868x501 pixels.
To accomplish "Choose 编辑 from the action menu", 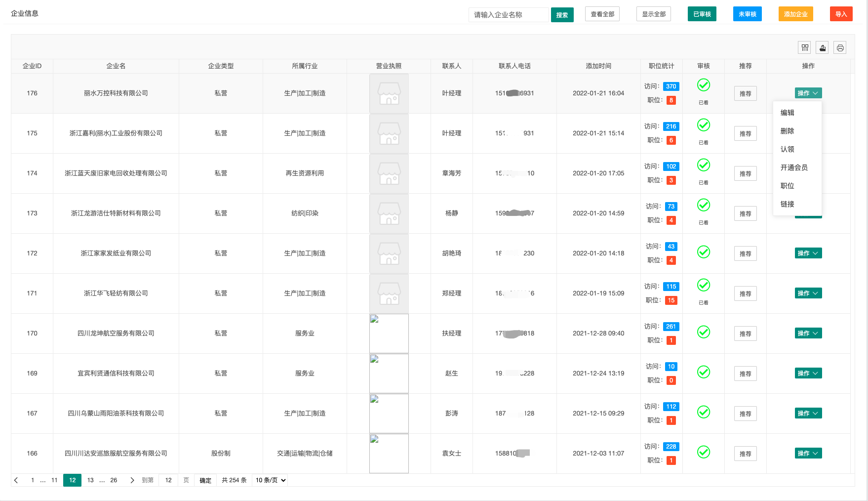I will (797, 113).
